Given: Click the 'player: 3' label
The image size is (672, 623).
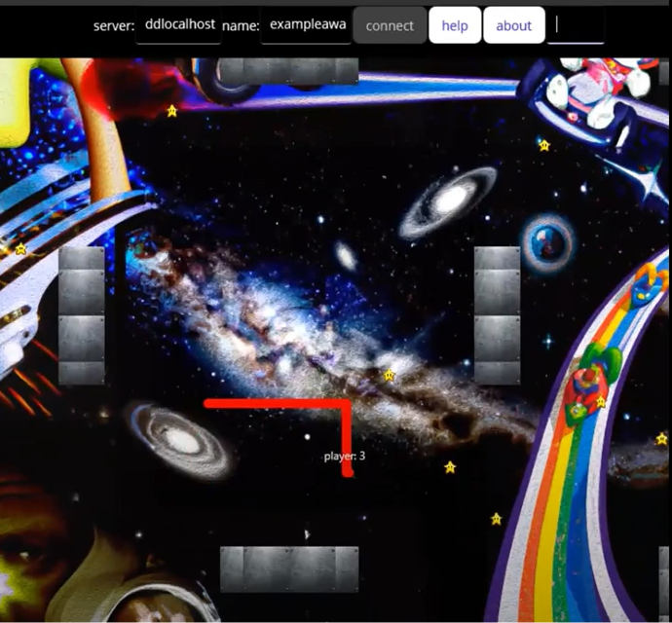Looking at the screenshot, I should (345, 456).
